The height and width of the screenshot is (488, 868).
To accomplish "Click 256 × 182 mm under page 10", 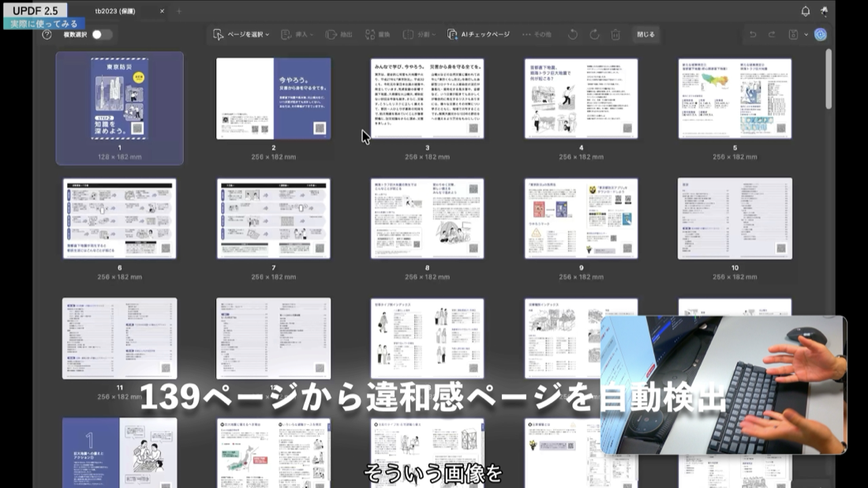I will pos(735,277).
